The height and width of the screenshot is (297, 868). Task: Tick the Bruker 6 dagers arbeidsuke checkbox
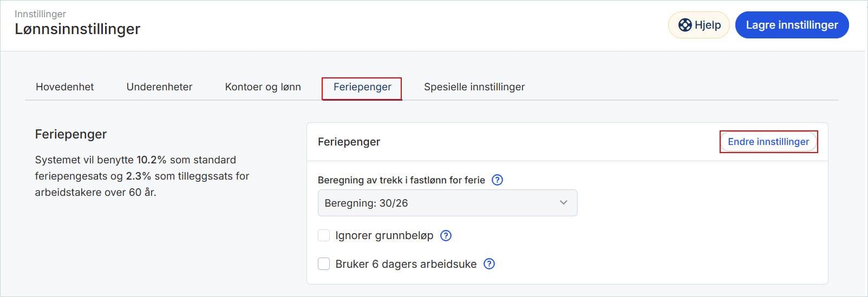point(324,264)
